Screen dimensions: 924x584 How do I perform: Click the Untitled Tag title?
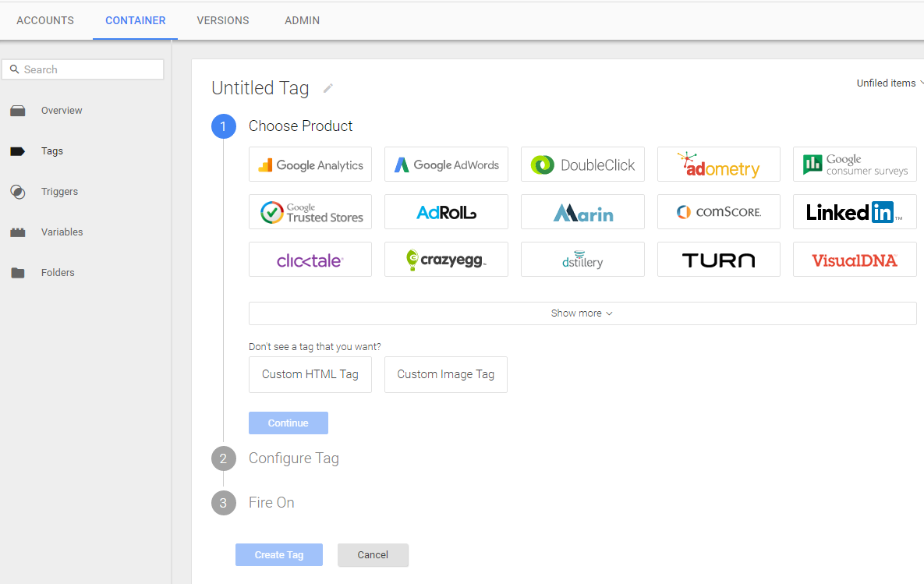coord(260,88)
